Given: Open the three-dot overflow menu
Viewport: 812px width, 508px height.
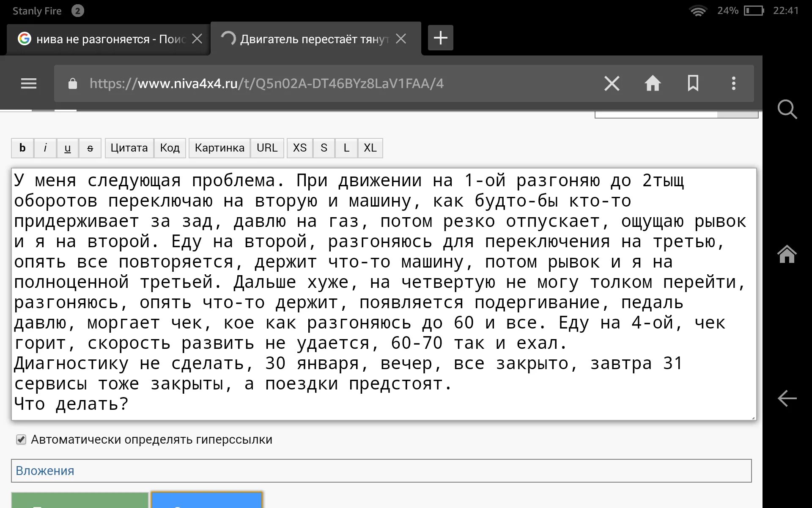Looking at the screenshot, I should (x=733, y=83).
